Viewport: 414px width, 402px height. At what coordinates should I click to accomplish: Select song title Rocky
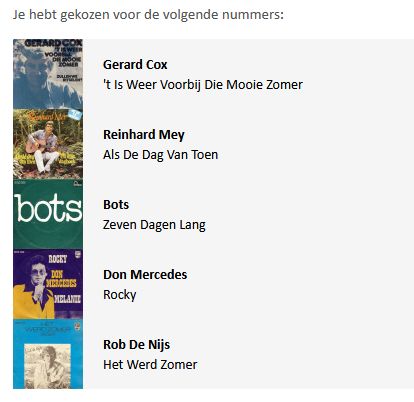pyautogui.click(x=120, y=295)
